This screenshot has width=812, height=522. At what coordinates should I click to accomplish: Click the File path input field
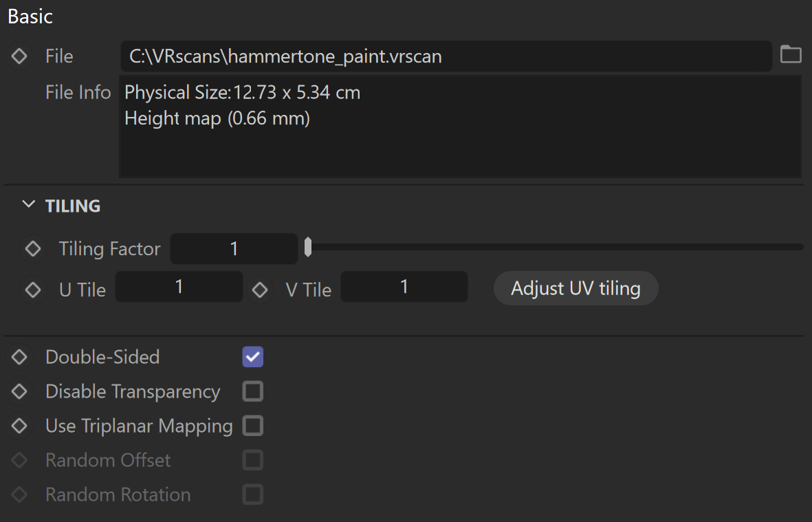[x=446, y=56]
